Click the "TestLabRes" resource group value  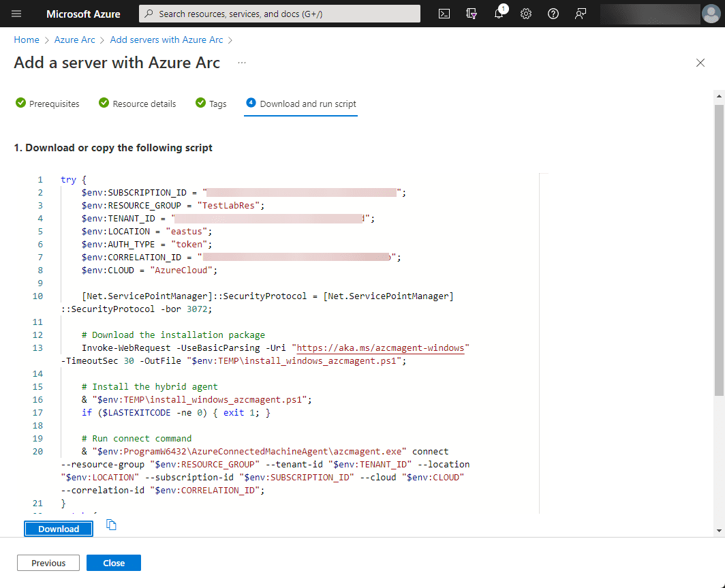click(228, 206)
